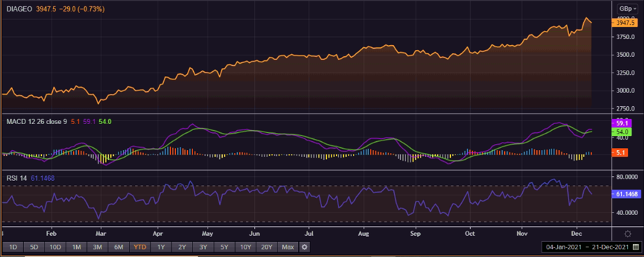Open the calendar date picker icon
The image size is (644, 257).
click(x=636, y=247)
